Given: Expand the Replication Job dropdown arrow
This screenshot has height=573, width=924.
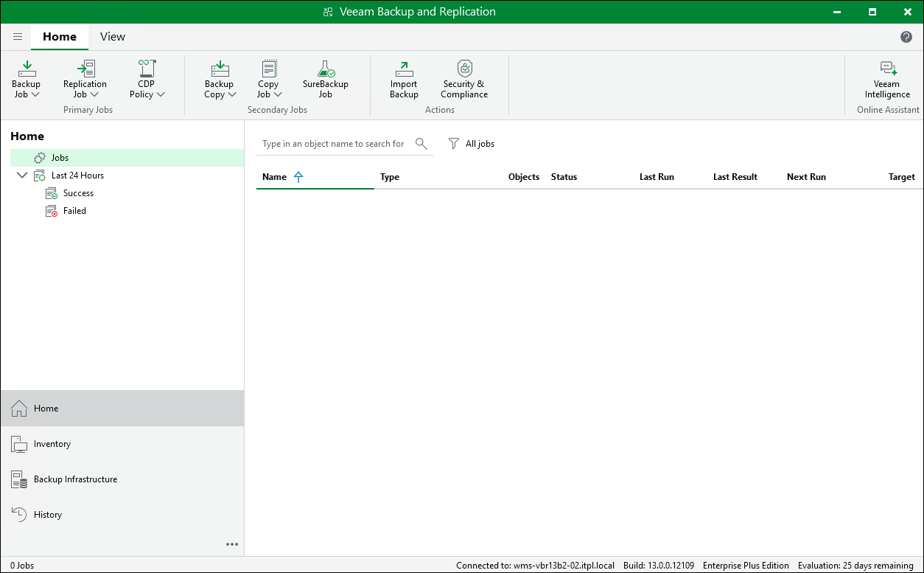Looking at the screenshot, I should [94, 94].
